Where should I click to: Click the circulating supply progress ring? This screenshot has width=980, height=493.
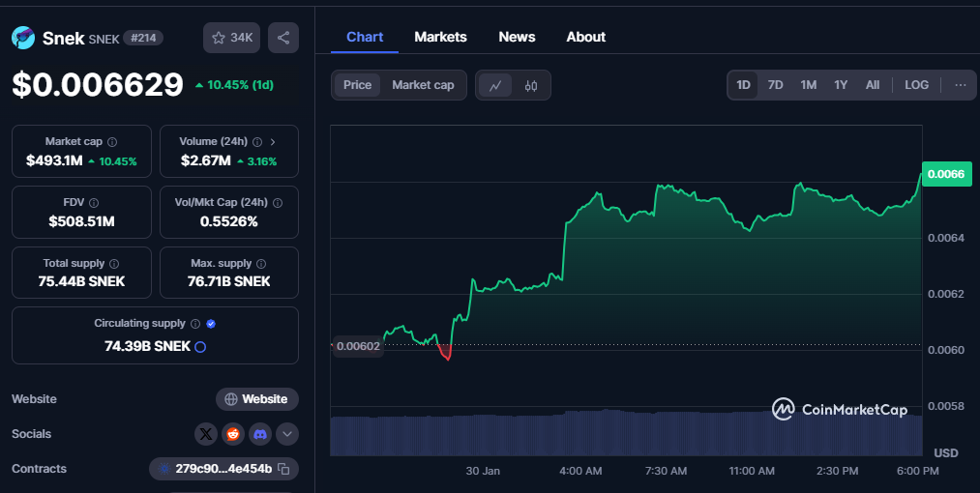click(200, 347)
